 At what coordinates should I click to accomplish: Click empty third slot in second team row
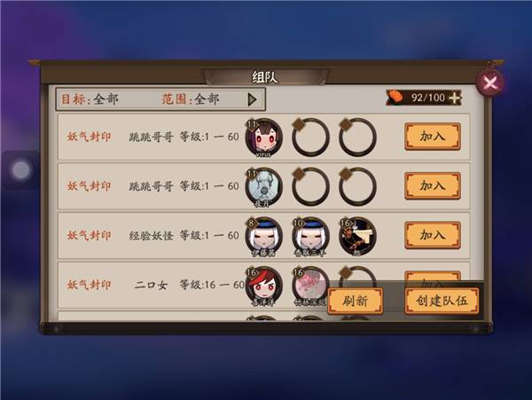pyautogui.click(x=357, y=186)
